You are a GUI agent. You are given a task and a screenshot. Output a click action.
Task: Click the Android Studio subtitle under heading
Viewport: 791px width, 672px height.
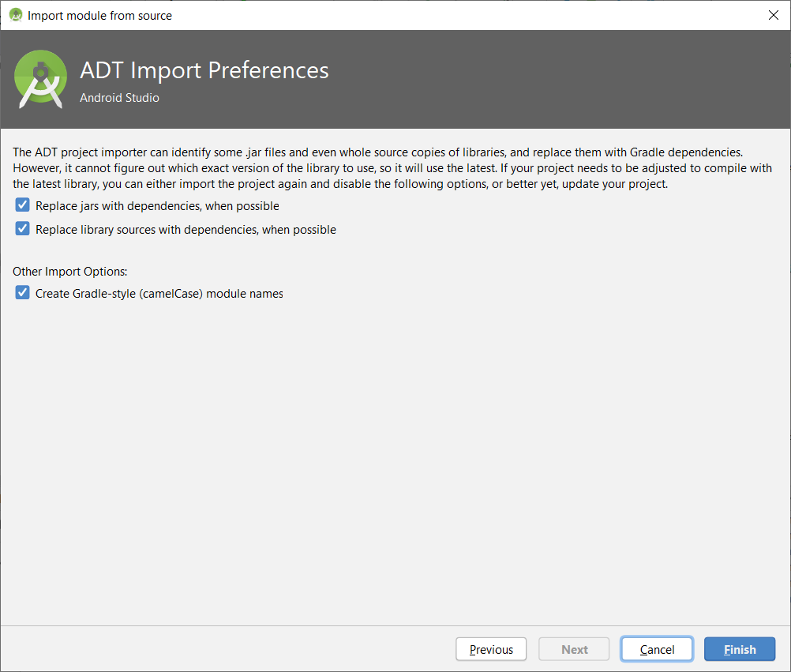[119, 98]
